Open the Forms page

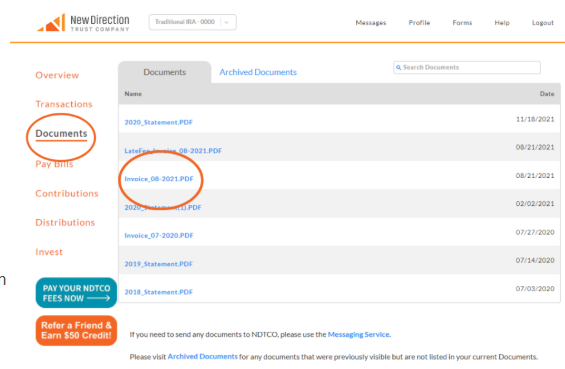pos(462,23)
